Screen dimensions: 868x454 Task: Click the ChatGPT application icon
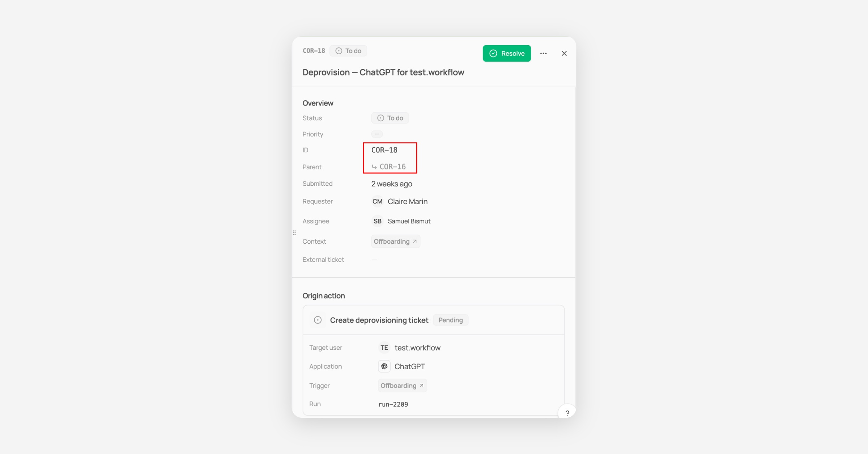[384, 366]
